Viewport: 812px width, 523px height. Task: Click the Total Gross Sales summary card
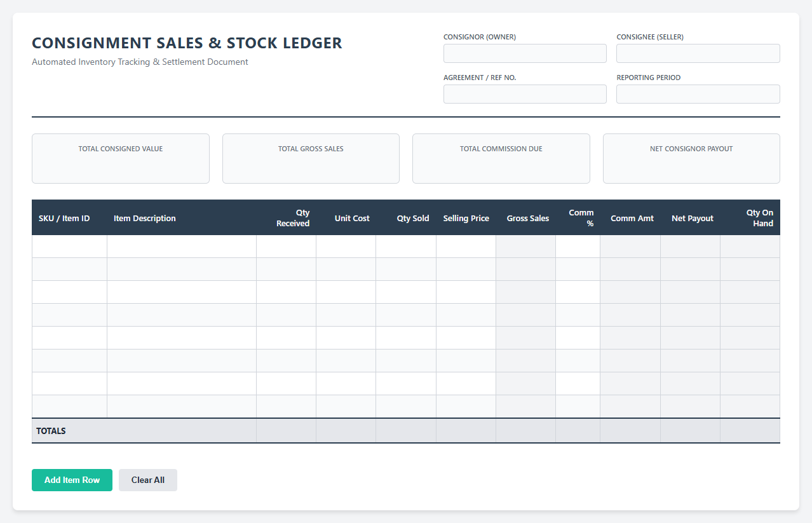[311, 158]
